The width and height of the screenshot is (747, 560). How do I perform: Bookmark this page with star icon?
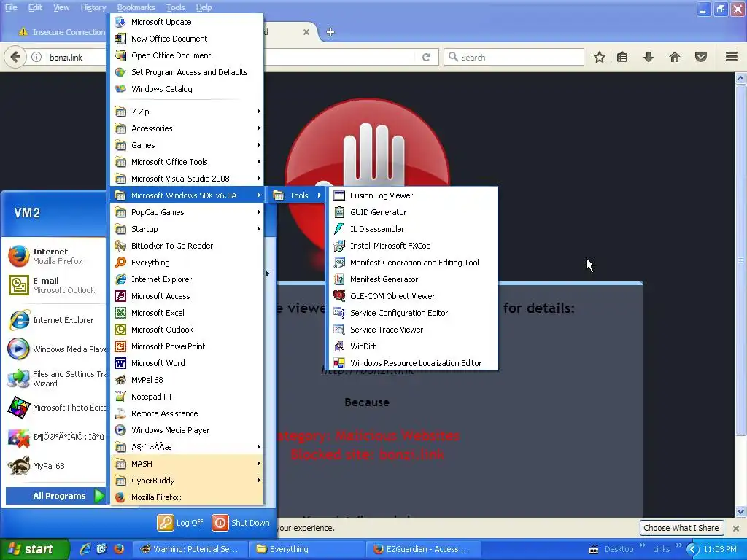click(600, 57)
